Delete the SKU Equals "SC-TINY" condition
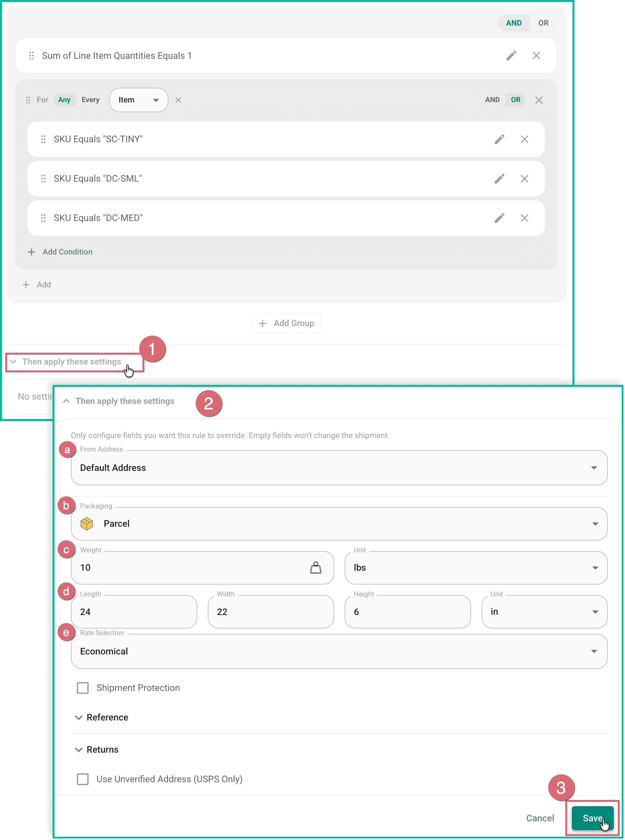Screen dimensions: 625x840 524,139
